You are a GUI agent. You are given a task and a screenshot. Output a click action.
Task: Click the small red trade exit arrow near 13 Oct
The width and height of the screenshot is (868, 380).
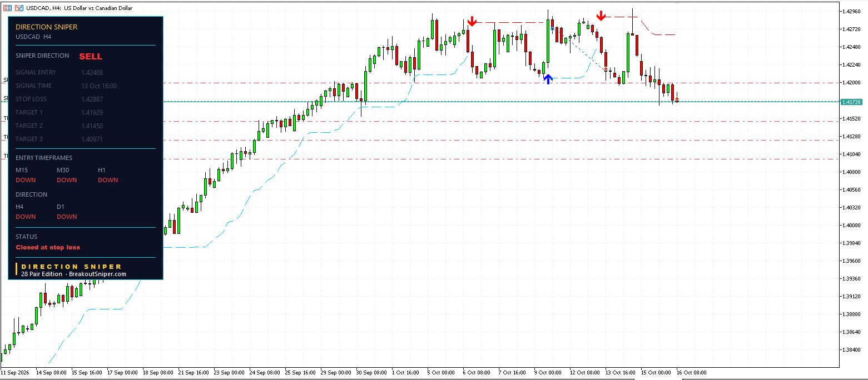point(606,70)
